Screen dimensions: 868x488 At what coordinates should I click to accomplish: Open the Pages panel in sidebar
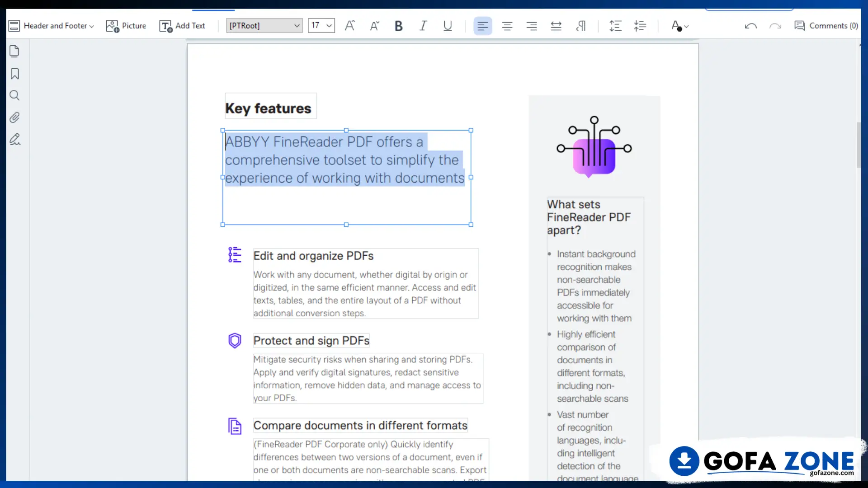tap(14, 51)
